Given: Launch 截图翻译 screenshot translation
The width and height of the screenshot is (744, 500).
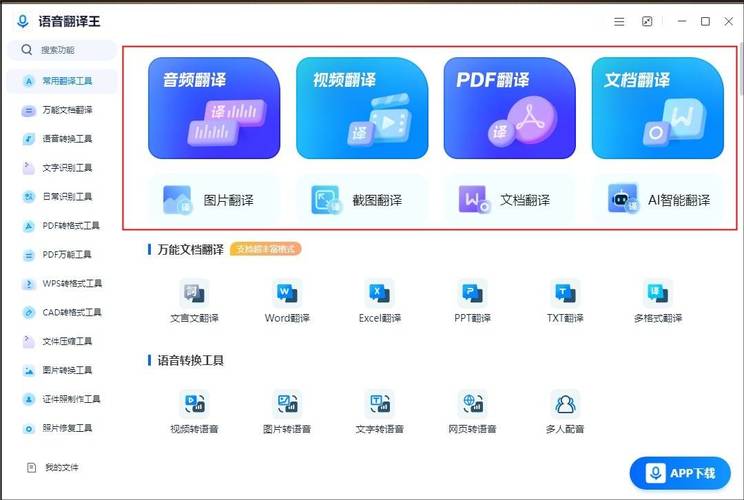Looking at the screenshot, I should (x=362, y=200).
